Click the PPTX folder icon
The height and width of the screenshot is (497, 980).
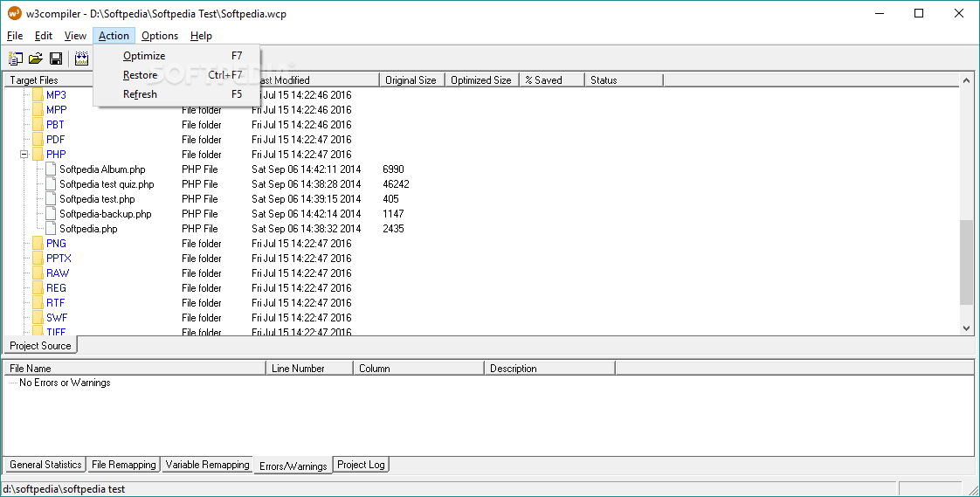click(37, 259)
